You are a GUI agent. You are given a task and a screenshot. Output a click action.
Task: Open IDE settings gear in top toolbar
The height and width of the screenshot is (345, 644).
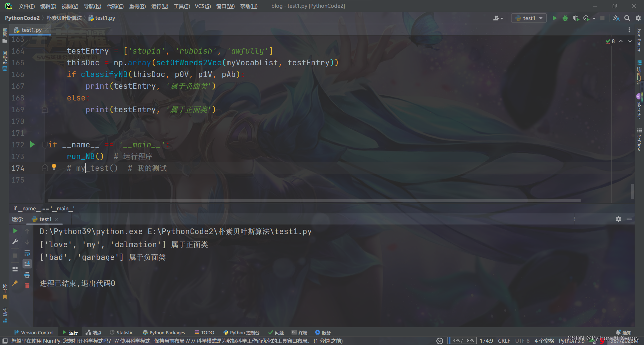click(x=638, y=18)
